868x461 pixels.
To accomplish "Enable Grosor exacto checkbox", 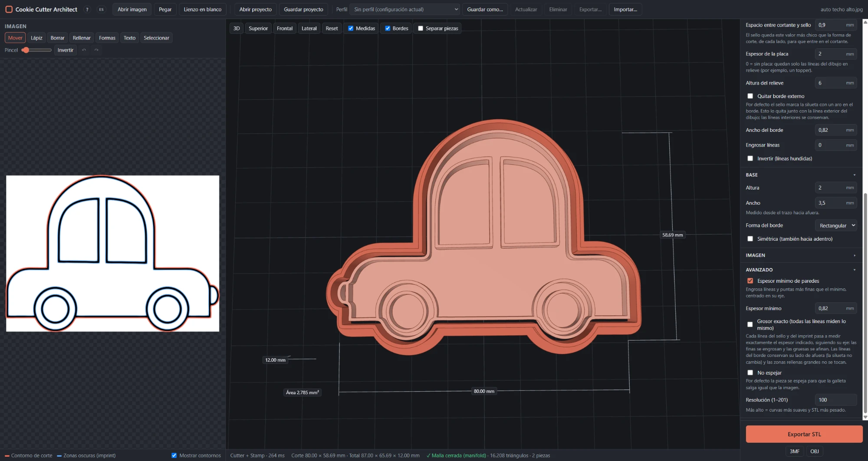I will click(750, 324).
